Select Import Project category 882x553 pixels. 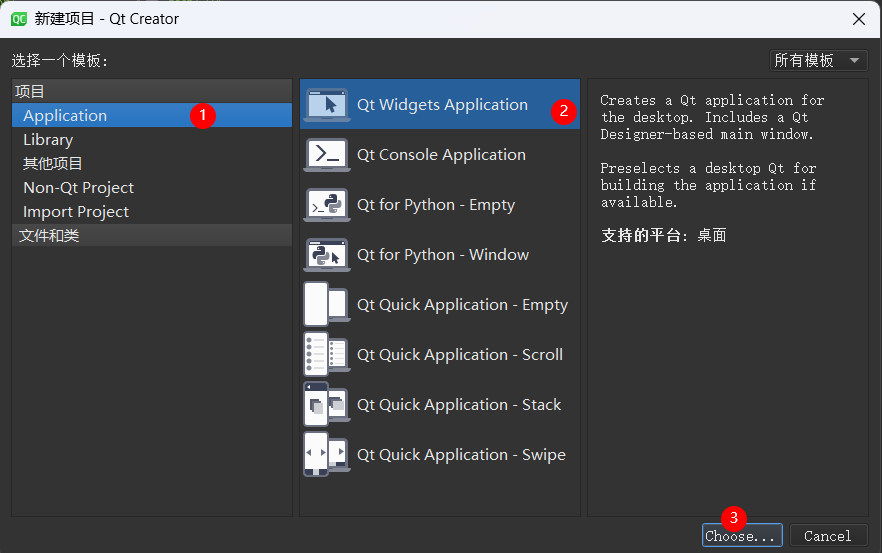click(76, 212)
